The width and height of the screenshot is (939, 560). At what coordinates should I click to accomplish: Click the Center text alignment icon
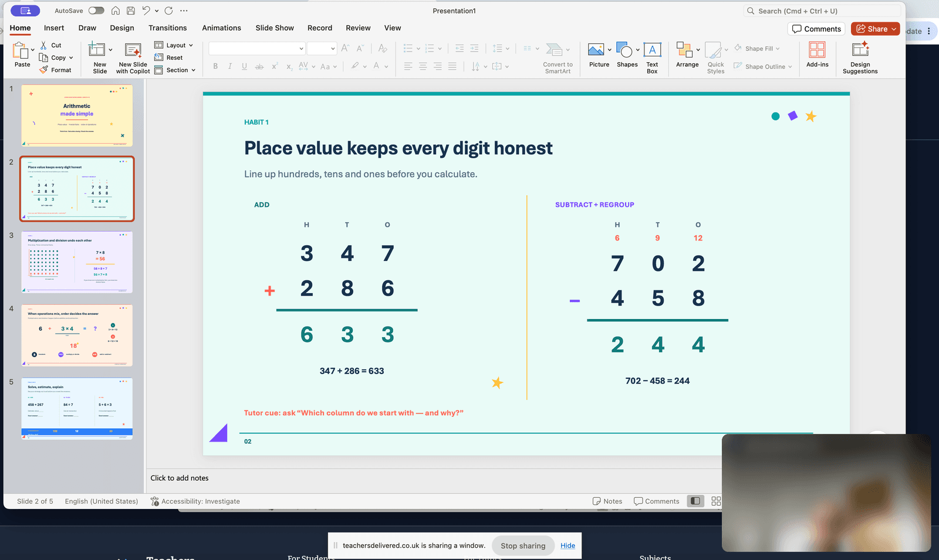click(423, 66)
